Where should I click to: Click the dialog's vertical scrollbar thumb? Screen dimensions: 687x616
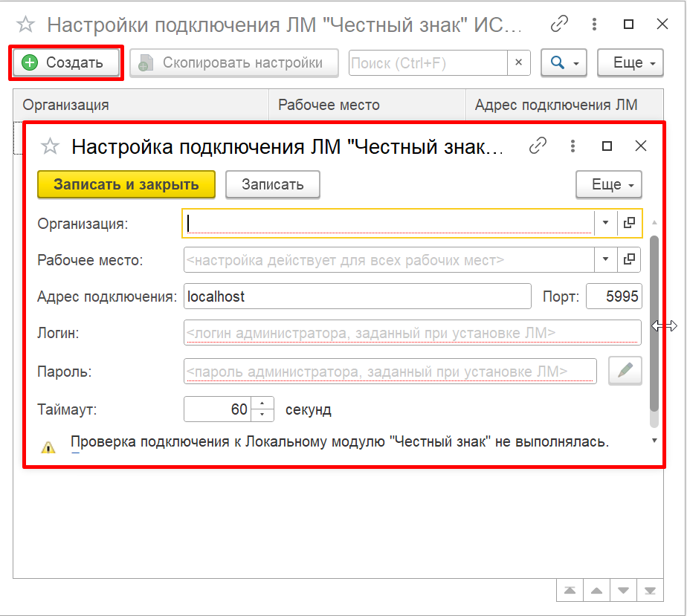(654, 323)
